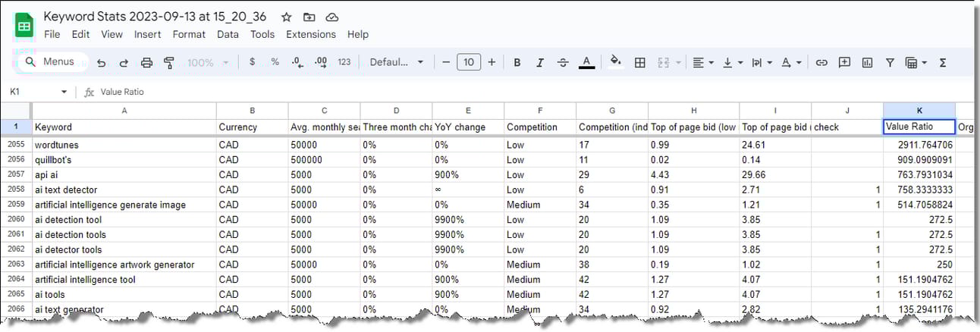This screenshot has height=332, width=980.
Task: Click the font size field showing 10
Action: (469, 62)
